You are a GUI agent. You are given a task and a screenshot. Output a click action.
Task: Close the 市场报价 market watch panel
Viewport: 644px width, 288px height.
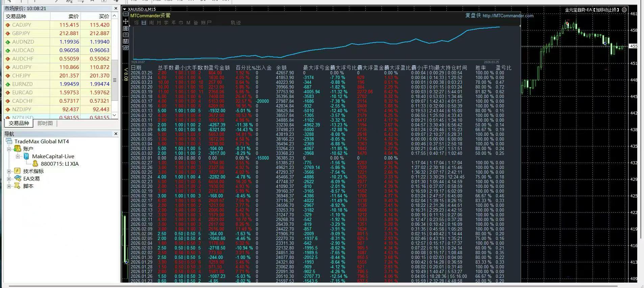click(116, 8)
